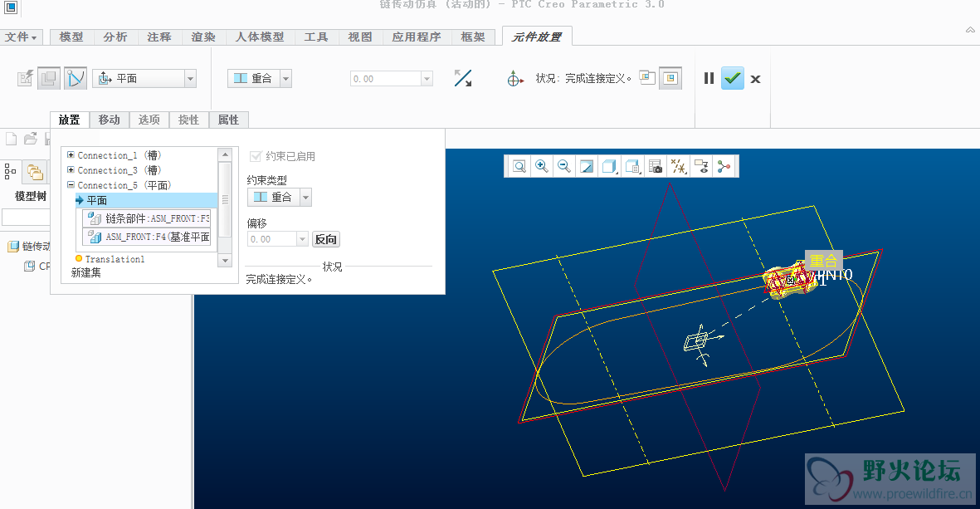Click the flip constraint orientation arrows icon
The width and height of the screenshot is (980, 509).
tap(462, 78)
